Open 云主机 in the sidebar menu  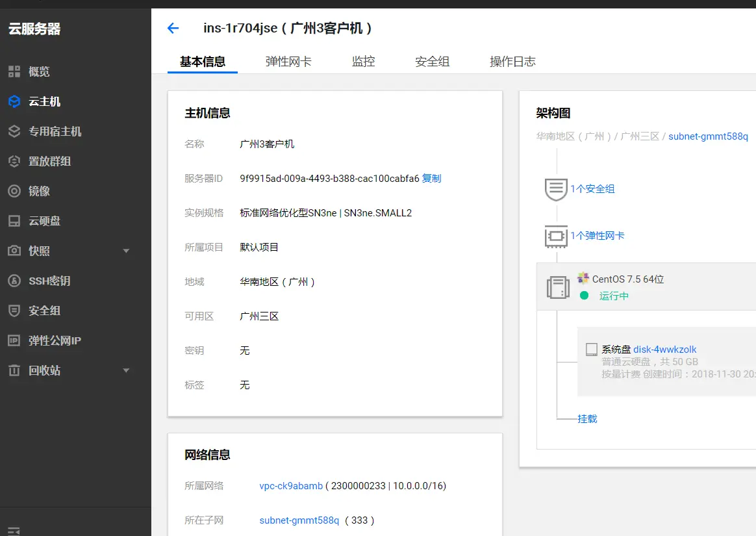click(44, 101)
